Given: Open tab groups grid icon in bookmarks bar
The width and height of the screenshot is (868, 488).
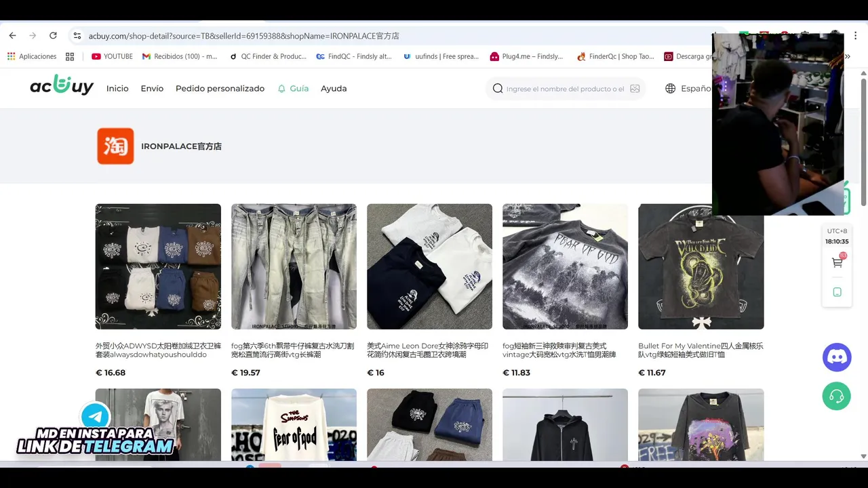Looking at the screenshot, I should 70,56.
